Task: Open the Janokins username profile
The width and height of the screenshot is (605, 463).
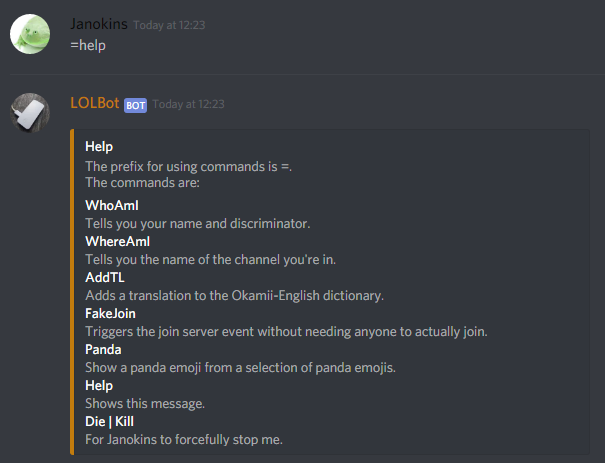Action: coord(99,24)
